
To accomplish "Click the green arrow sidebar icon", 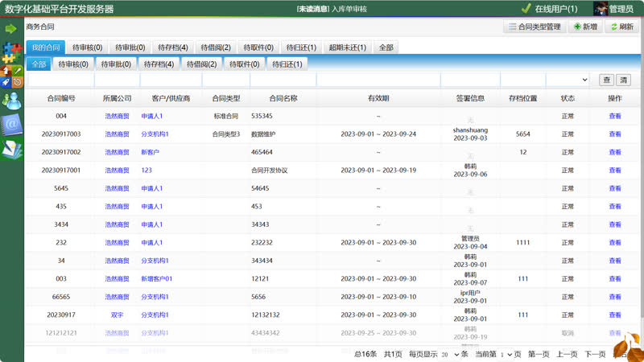I will pyautogui.click(x=11, y=29).
